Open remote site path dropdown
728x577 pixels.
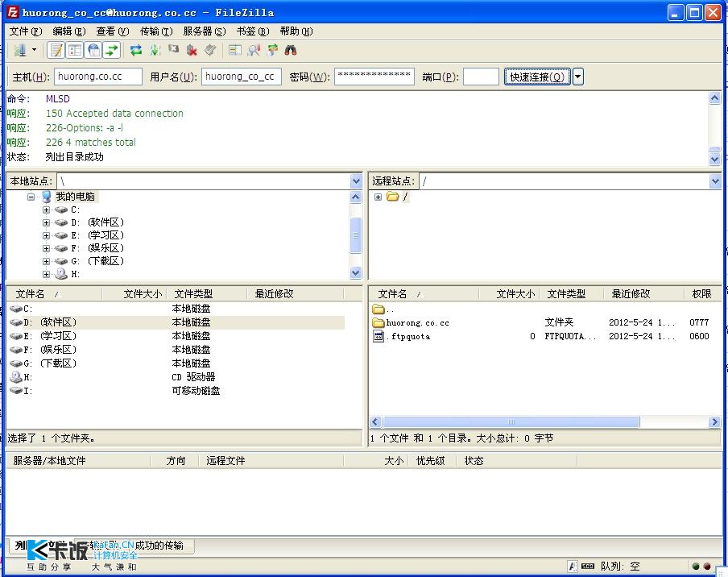tap(715, 181)
